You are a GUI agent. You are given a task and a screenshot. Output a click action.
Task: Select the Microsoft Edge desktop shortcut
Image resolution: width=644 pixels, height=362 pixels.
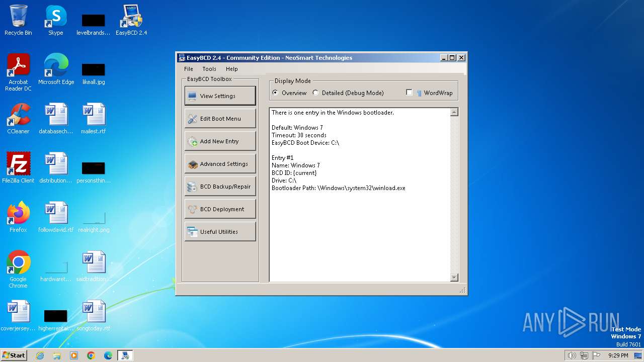(56, 69)
